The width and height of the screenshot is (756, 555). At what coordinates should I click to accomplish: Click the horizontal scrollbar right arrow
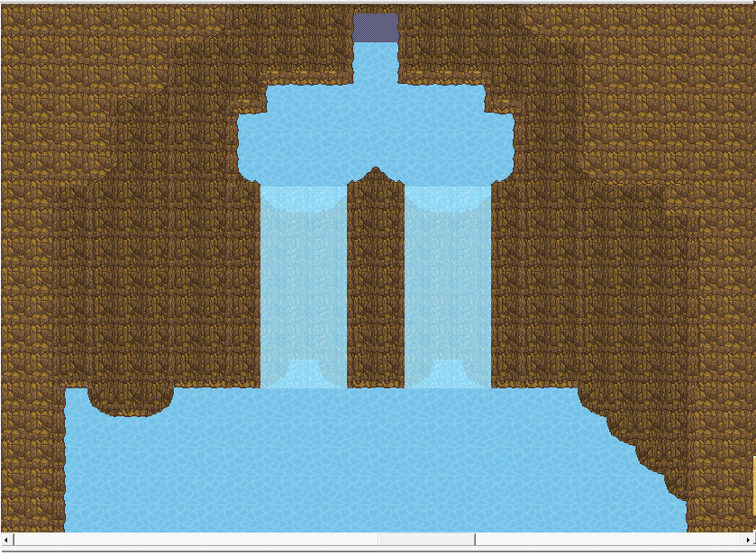(x=749, y=540)
